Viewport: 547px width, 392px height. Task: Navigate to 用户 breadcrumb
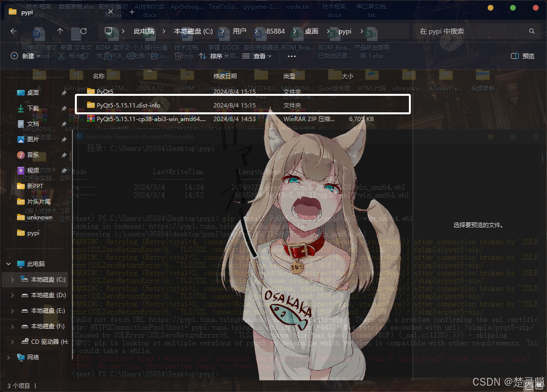click(239, 31)
